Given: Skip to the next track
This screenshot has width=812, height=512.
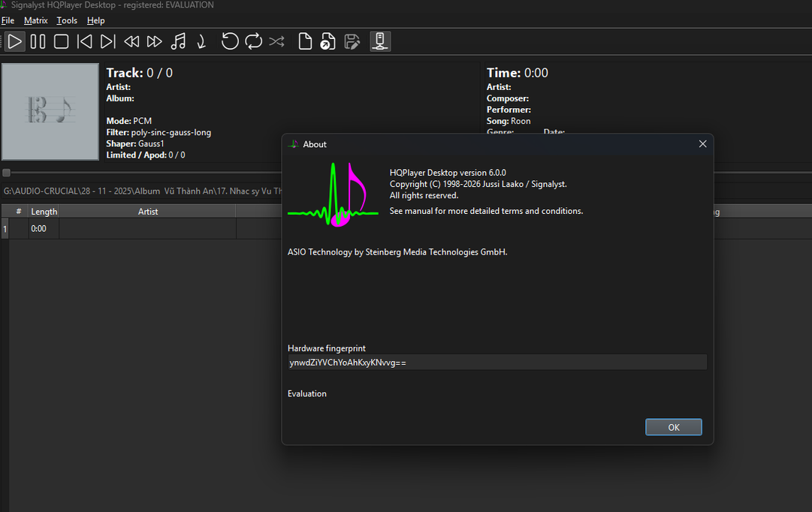Looking at the screenshot, I should pos(107,41).
